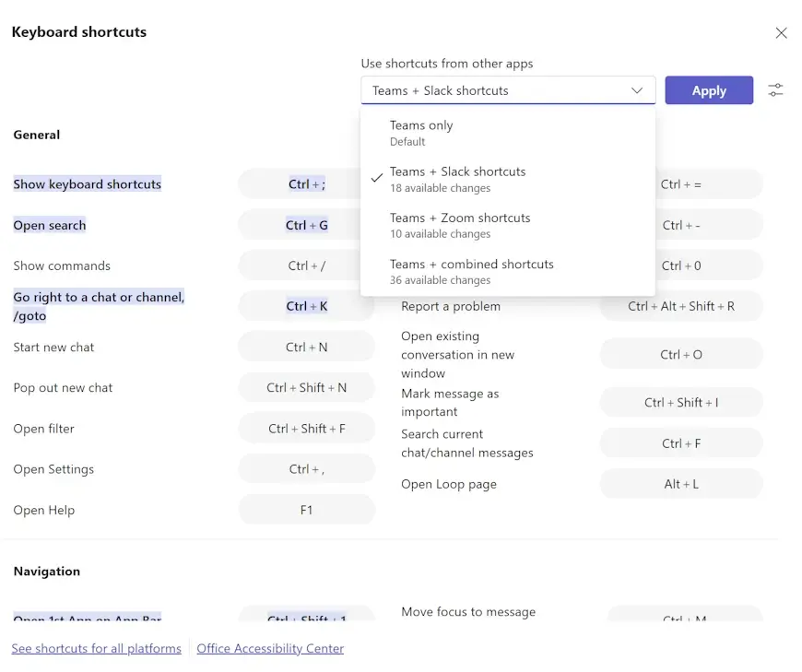802x672 pixels.
Task: Select Teams + combined shortcuts option
Action: point(508,272)
